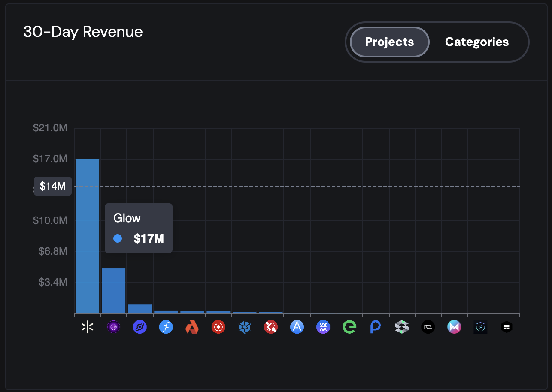The width and height of the screenshot is (552, 392).
Task: Click the second tallest revenue bar
Action: pyautogui.click(x=113, y=291)
